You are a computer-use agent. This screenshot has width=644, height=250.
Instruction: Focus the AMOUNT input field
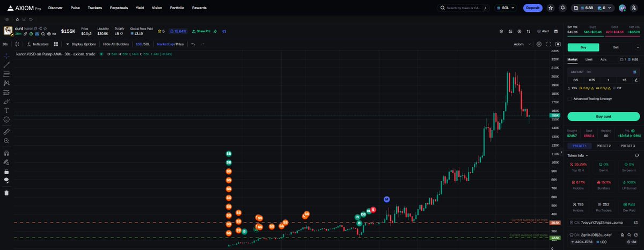pos(603,72)
